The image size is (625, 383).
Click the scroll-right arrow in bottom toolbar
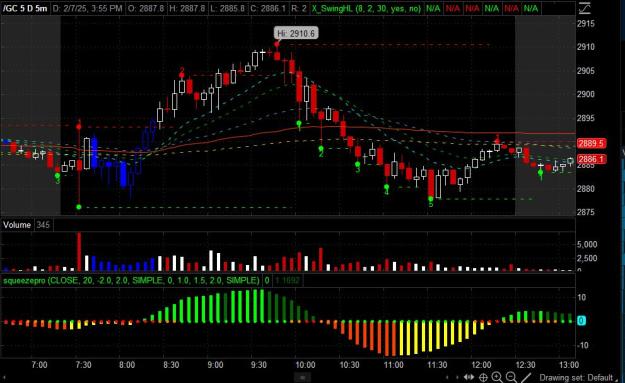tap(456, 377)
